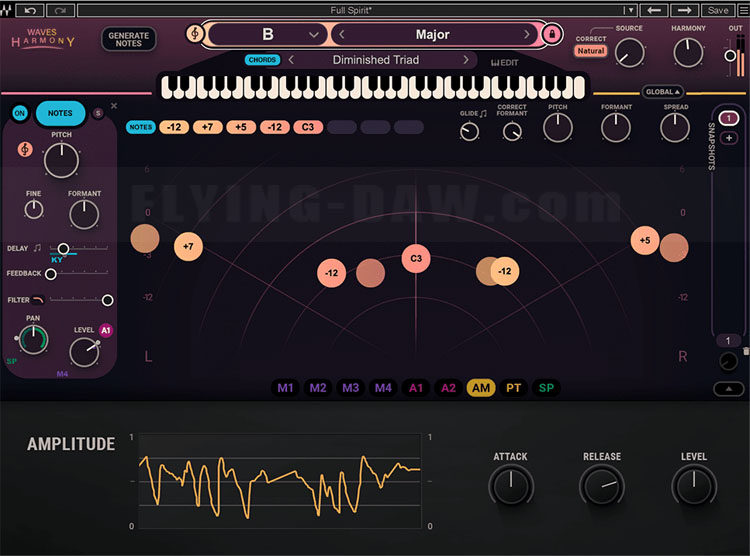Open preset list dropdown arrow
The width and height of the screenshot is (750, 556).
pos(630,10)
